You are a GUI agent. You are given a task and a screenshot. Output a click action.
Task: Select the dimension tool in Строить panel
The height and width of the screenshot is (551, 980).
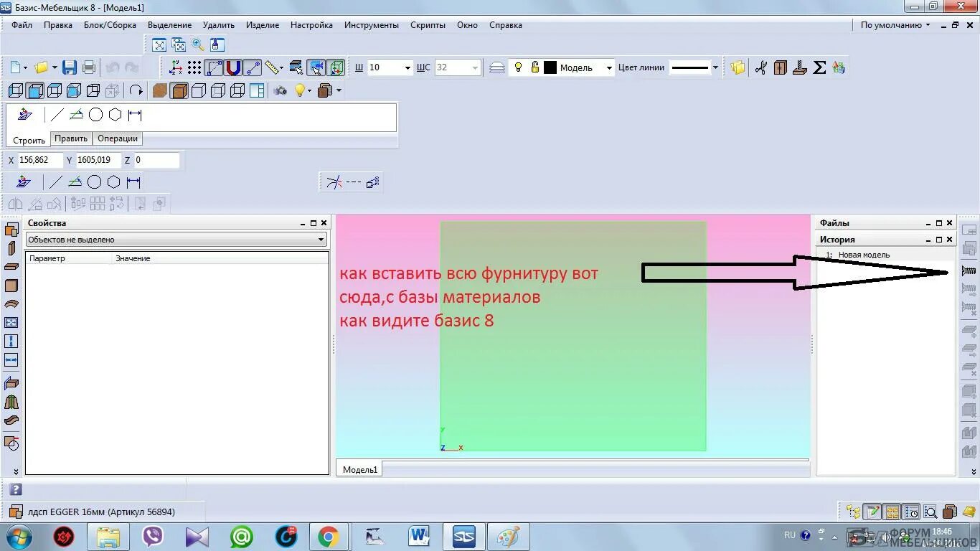pyautogui.click(x=134, y=115)
